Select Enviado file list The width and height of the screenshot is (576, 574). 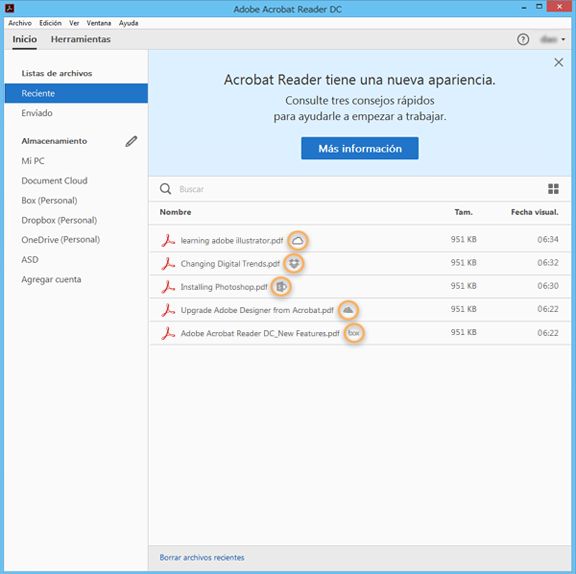pos(37,113)
